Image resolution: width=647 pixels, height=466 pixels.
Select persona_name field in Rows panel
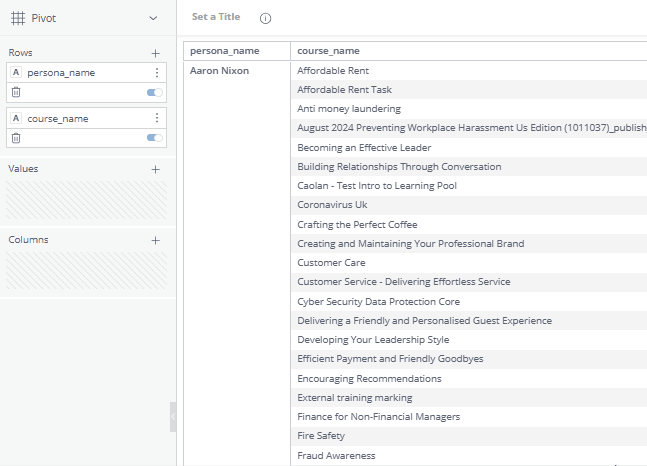click(x=86, y=73)
